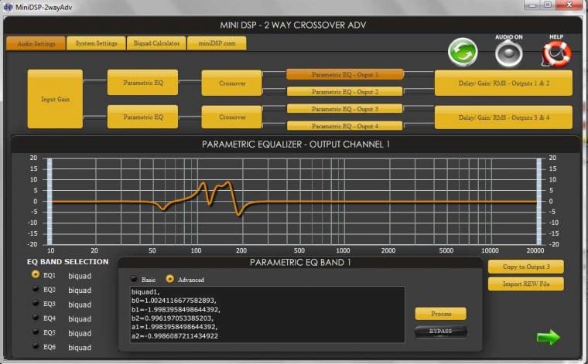This screenshot has height=364, width=588.
Task: Click the right blue graph boundary bar
Action: [539, 202]
